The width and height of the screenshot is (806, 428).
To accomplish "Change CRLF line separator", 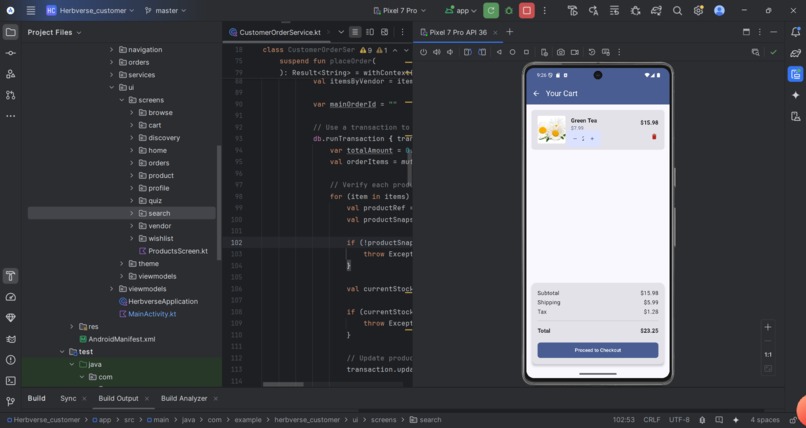I will click(652, 420).
